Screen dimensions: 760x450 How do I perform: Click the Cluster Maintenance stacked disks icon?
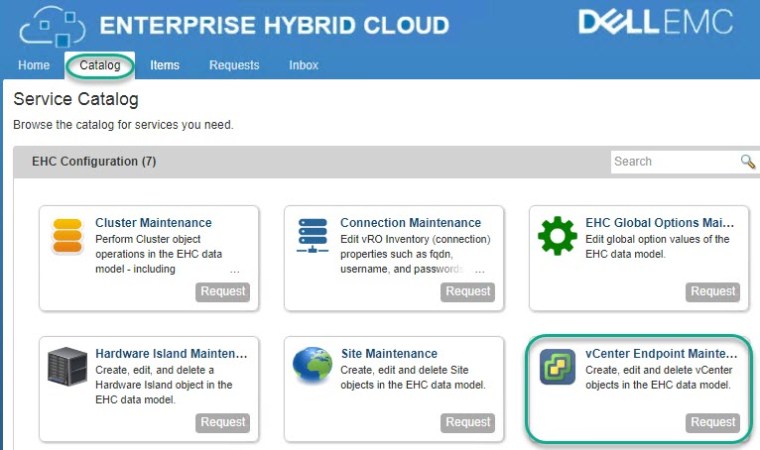pyautogui.click(x=67, y=236)
